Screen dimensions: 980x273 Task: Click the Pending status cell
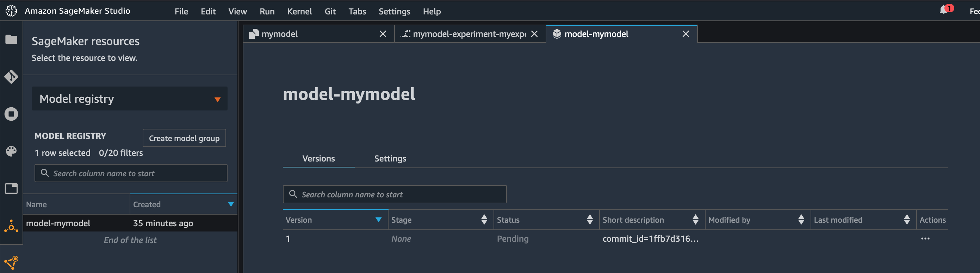513,239
